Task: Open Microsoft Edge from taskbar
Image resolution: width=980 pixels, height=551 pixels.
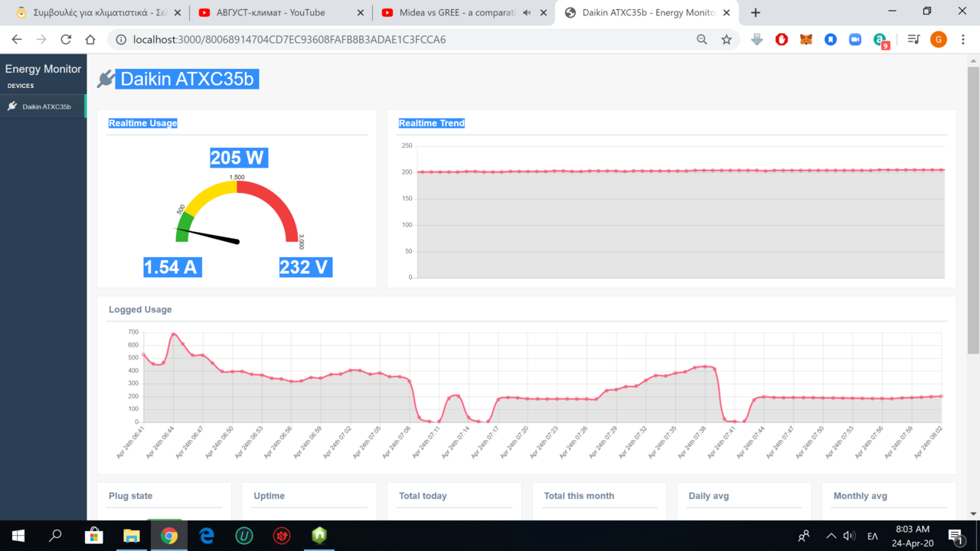Action: (207, 536)
